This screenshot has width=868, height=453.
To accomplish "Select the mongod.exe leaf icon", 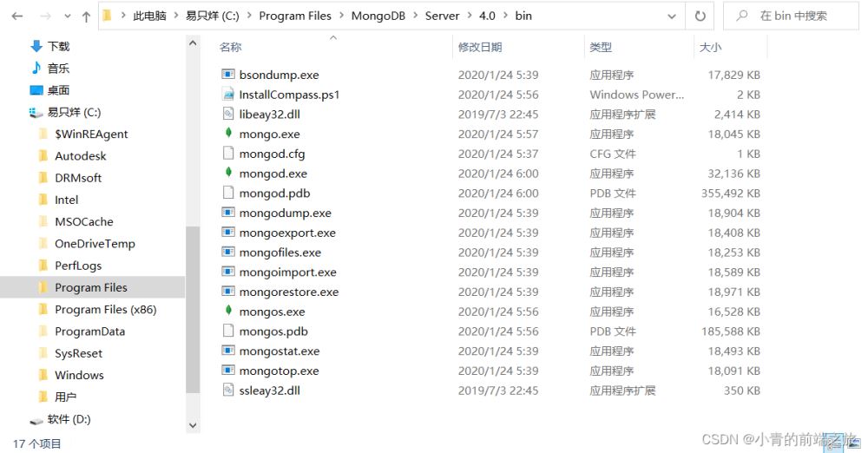I will coord(228,174).
